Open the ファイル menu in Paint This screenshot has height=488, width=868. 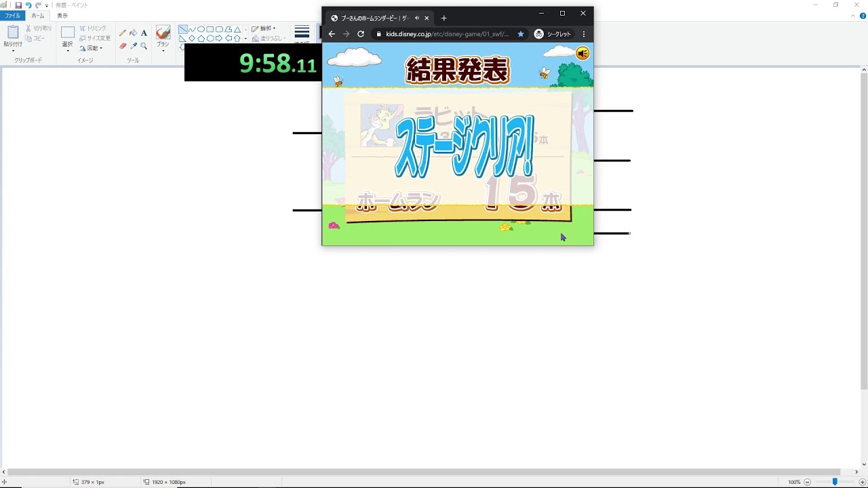pyautogui.click(x=12, y=16)
